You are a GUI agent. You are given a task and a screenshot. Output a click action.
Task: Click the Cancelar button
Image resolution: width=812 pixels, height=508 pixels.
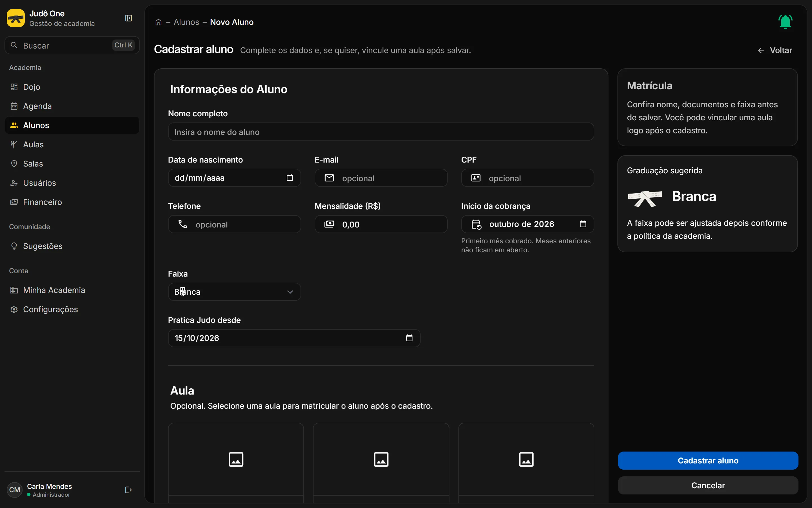click(708, 485)
